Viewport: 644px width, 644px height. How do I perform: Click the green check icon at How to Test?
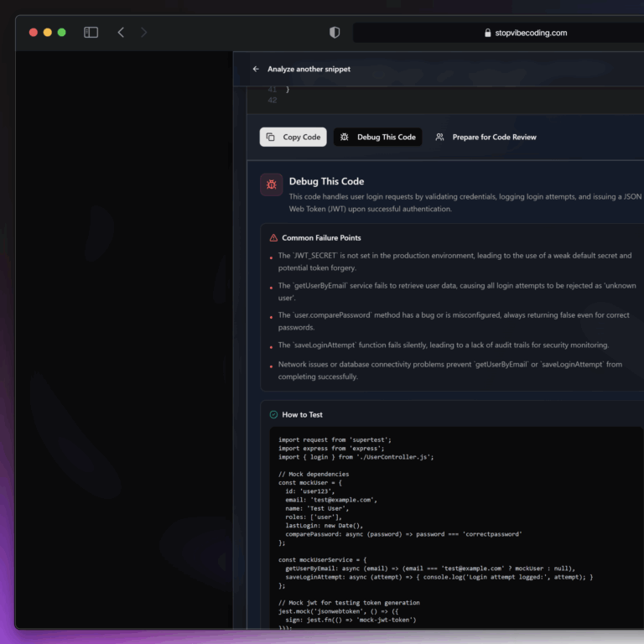273,415
